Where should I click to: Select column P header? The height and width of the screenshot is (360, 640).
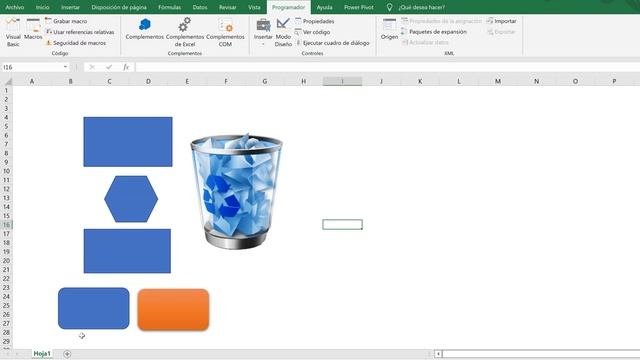pos(614,81)
